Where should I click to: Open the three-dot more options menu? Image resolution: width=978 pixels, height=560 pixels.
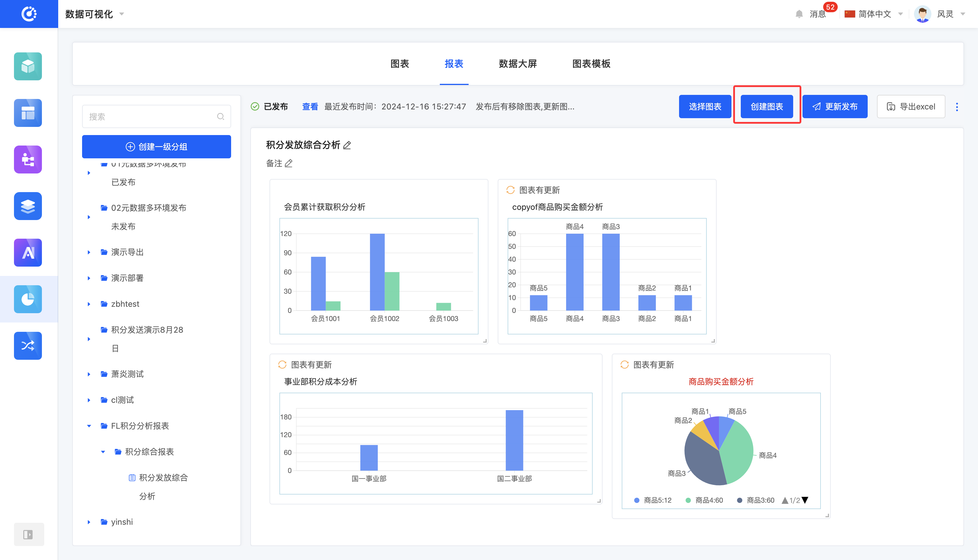tap(957, 107)
